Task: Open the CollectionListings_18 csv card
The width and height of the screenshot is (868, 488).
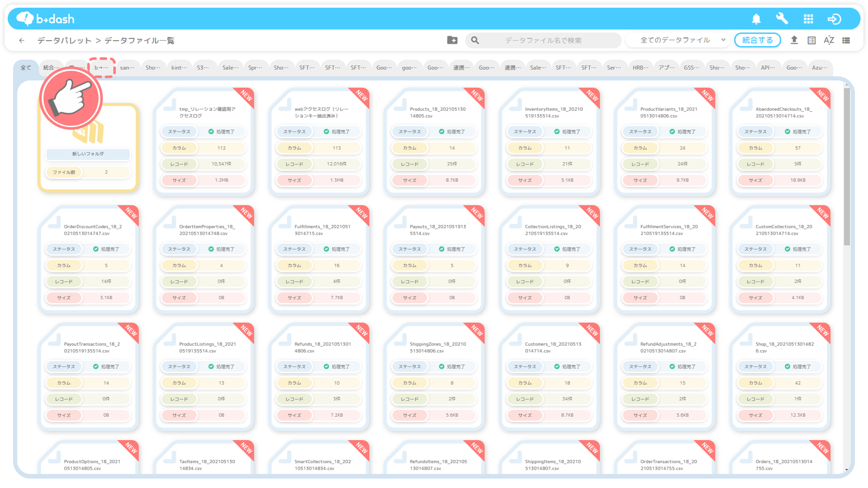Action: (549, 260)
